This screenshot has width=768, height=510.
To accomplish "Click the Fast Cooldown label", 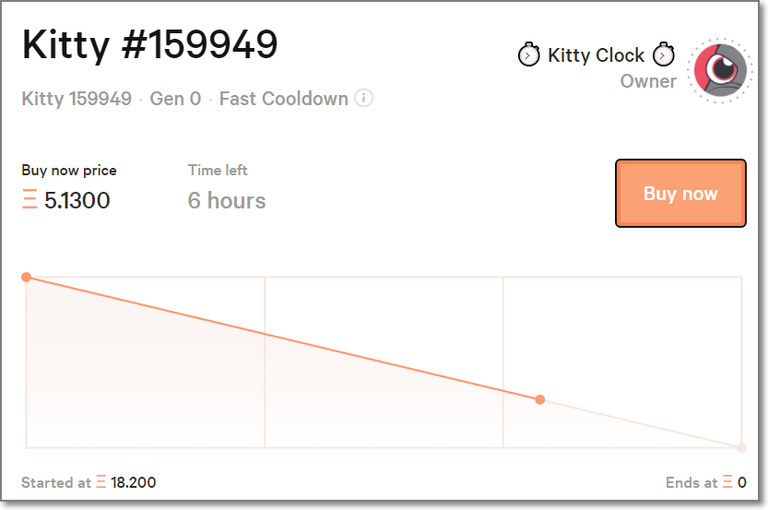I will [x=283, y=99].
